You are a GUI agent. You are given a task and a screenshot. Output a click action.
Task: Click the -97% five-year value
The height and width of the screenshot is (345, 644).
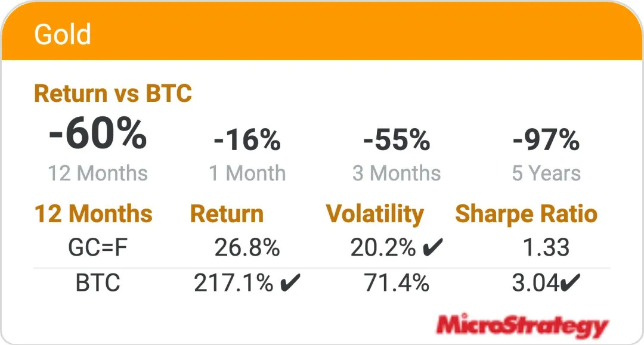(546, 141)
